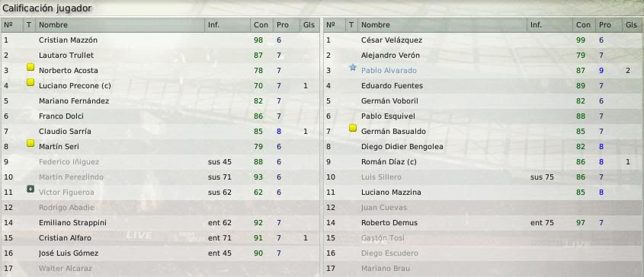This screenshot has width=644, height=277.
Task: Click star icon beside Pablo Alvarado
Action: [352, 67]
